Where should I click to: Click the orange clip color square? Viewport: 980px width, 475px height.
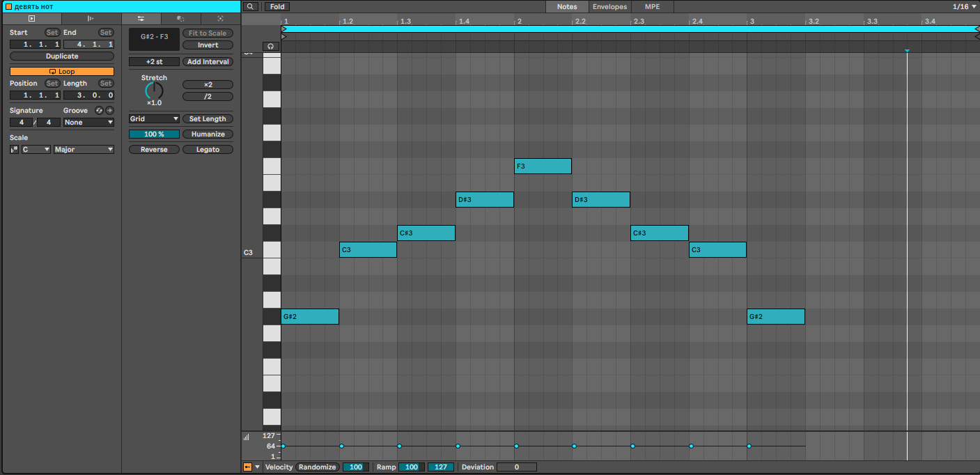(8, 6)
